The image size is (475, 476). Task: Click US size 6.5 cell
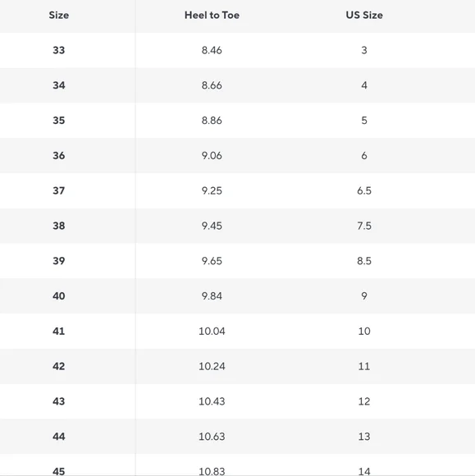tap(364, 190)
